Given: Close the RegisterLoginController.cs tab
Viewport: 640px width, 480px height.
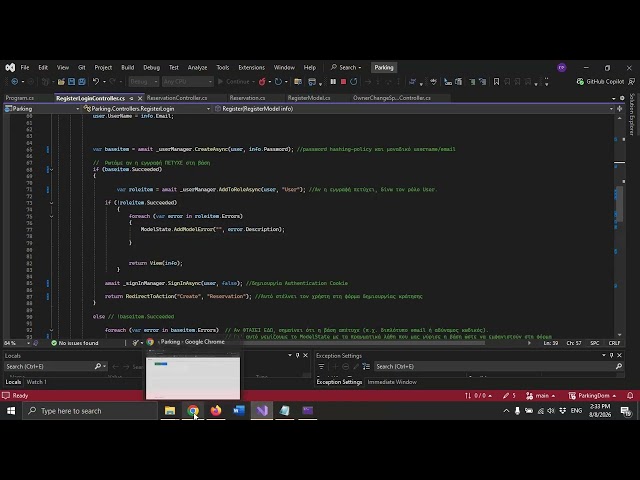Looking at the screenshot, I should tap(140, 98).
